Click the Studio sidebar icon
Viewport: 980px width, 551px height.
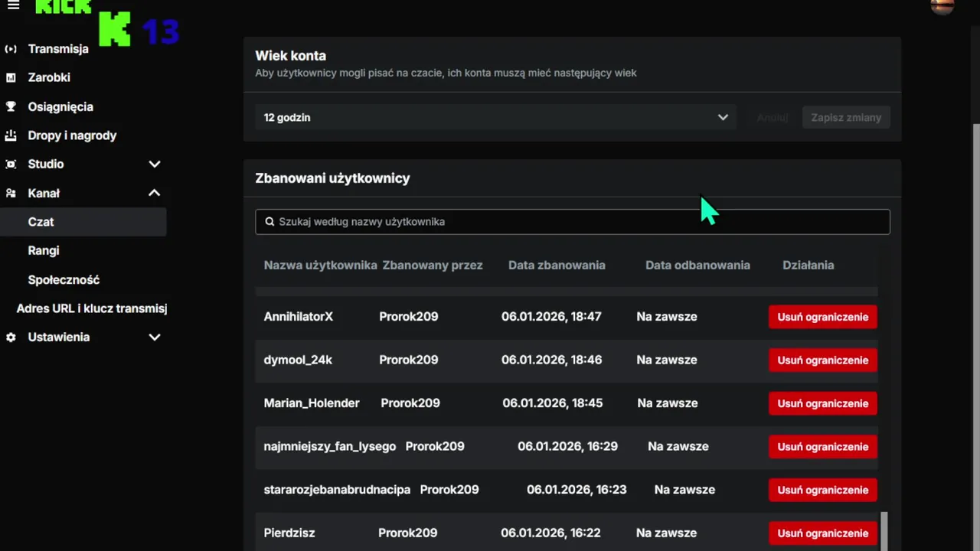[11, 165]
